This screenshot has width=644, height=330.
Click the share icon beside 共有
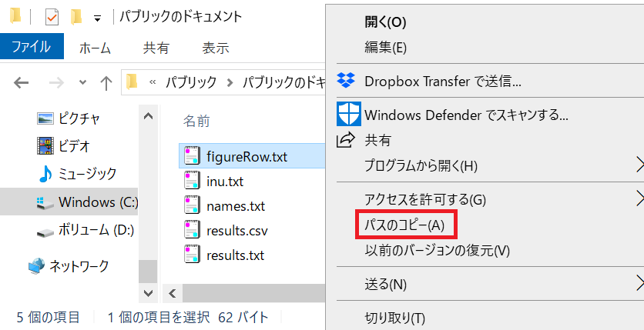347,140
